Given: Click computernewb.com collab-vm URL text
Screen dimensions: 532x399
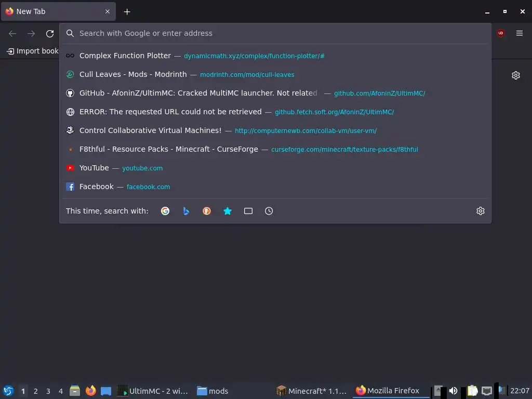Looking at the screenshot, I should 305,130.
